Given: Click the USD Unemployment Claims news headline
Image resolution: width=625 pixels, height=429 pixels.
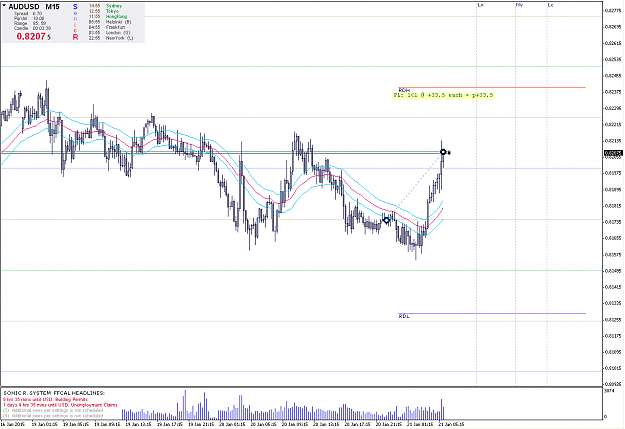Looking at the screenshot, I should 60,405.
